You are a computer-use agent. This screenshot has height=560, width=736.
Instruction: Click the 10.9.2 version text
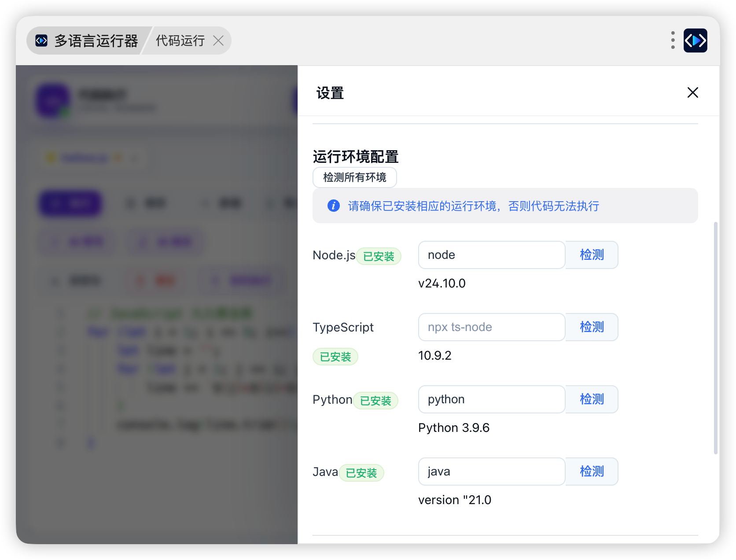coord(435,355)
